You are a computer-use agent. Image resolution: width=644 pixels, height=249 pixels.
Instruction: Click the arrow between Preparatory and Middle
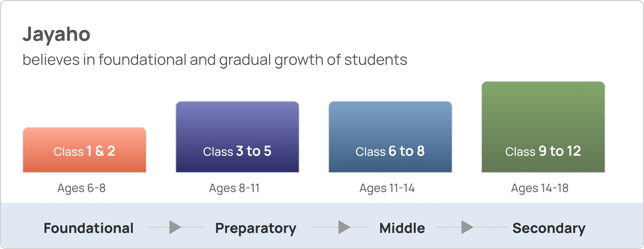[344, 227]
